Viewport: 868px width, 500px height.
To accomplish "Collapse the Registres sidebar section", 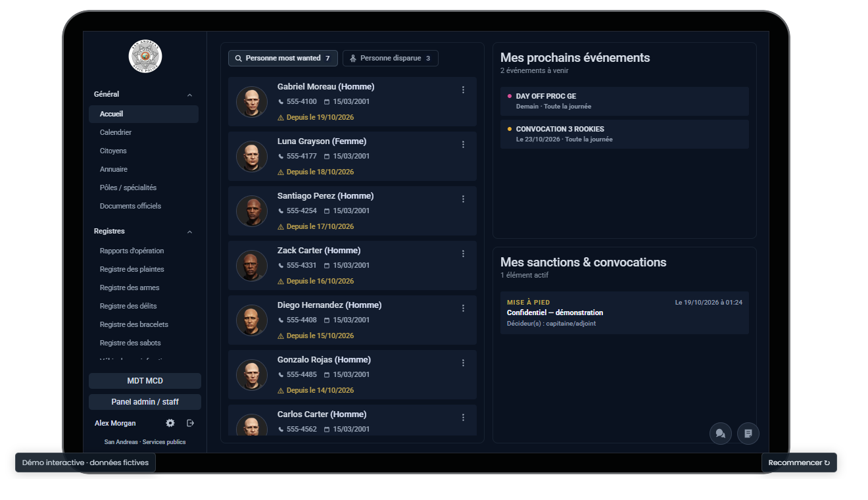I will coord(143,232).
